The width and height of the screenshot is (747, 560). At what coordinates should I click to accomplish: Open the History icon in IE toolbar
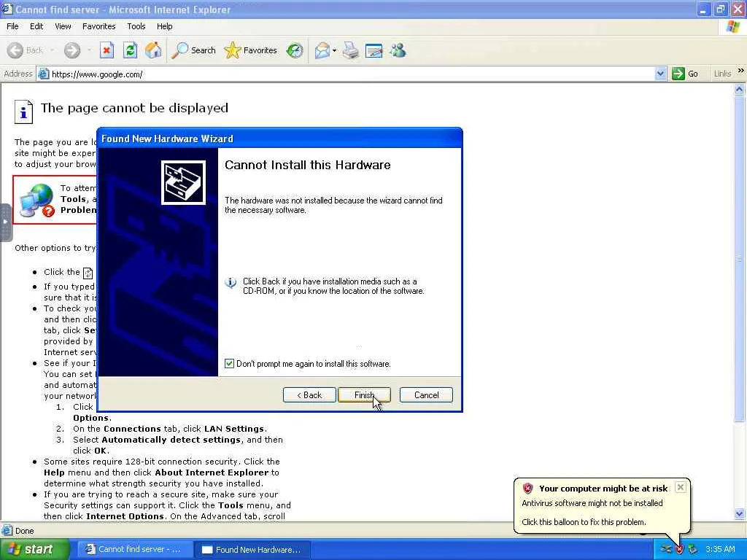[x=295, y=50]
